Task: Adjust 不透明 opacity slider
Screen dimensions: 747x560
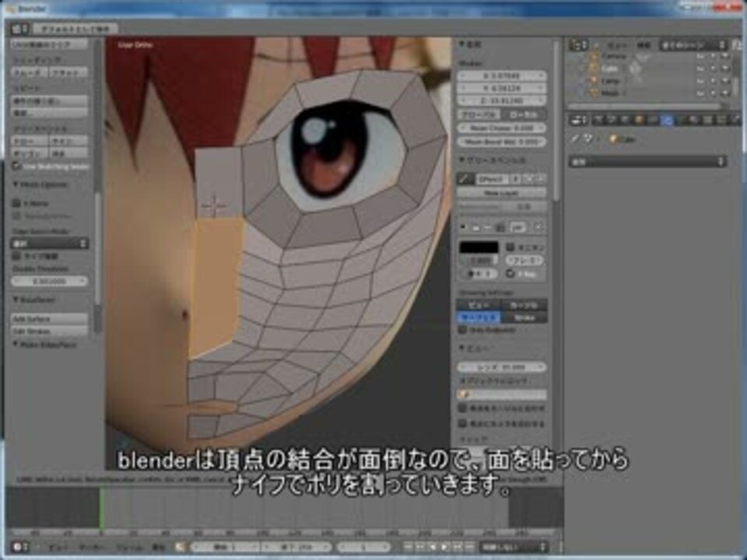Action: [479, 261]
